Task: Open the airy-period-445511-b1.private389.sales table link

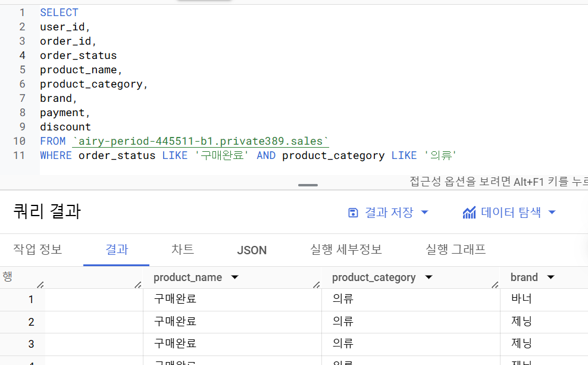Action: (200, 142)
